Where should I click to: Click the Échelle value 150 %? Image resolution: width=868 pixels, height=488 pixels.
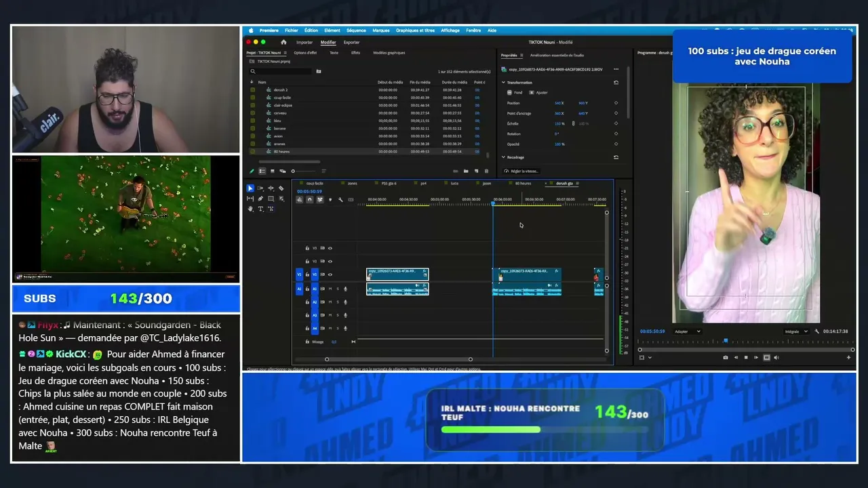tap(559, 123)
